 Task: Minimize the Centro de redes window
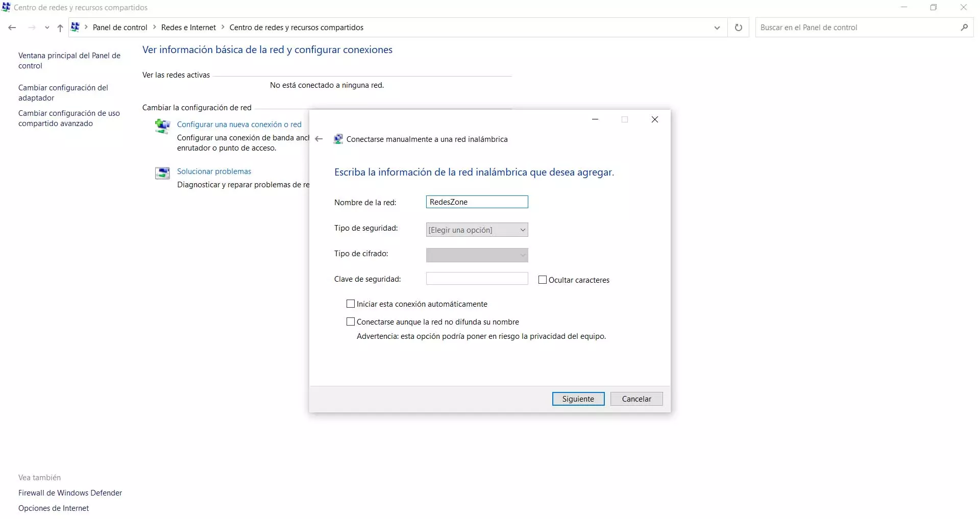coord(904,7)
